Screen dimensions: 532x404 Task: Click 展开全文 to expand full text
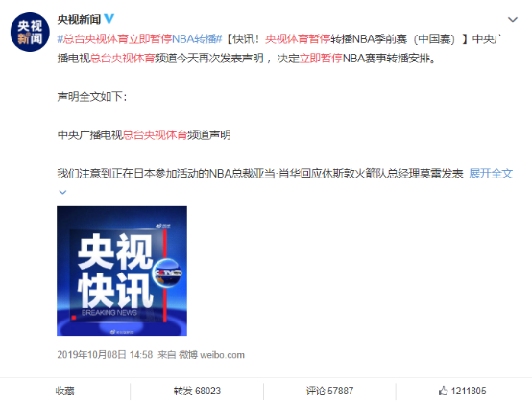491,173
